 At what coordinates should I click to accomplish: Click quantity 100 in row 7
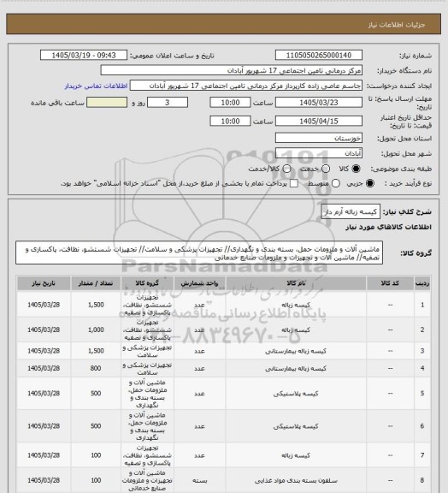[96, 455]
